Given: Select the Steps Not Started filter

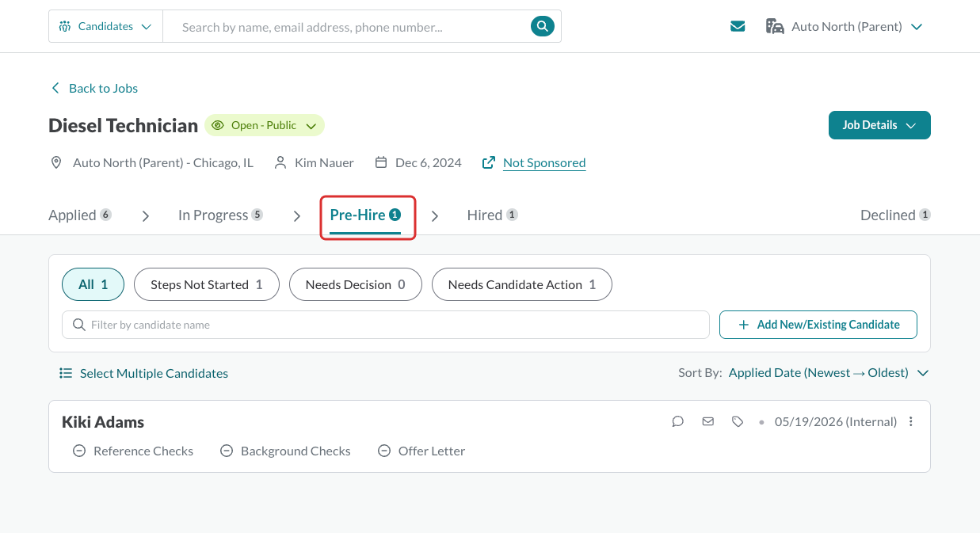Looking at the screenshot, I should tap(207, 284).
